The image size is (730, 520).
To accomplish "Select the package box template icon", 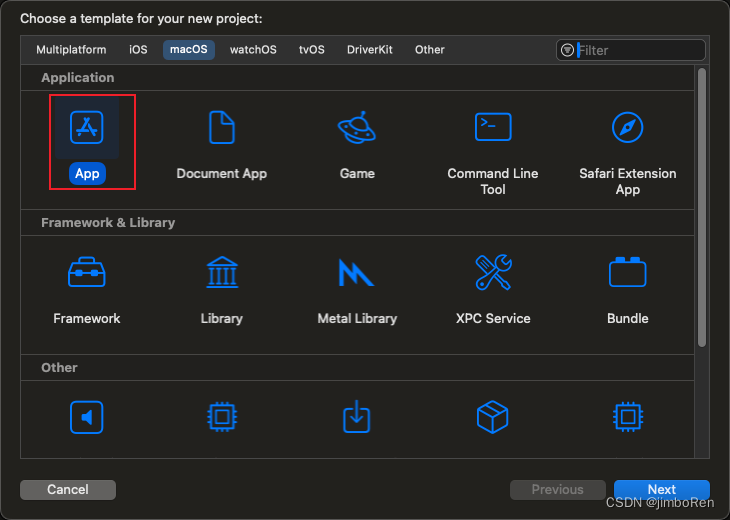I will pyautogui.click(x=493, y=417).
